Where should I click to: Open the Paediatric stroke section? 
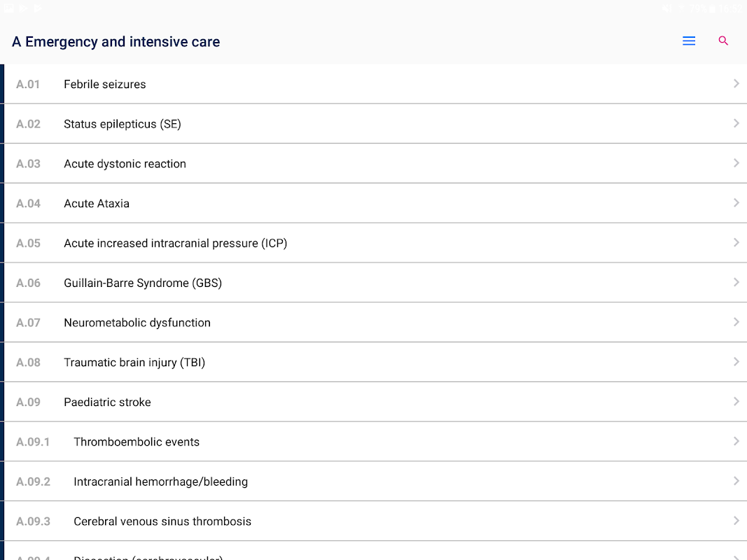click(x=107, y=402)
